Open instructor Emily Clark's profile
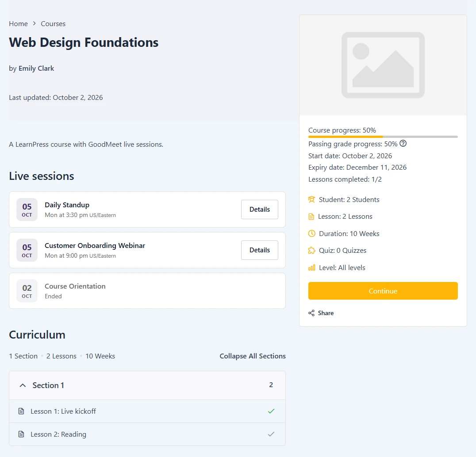 pyautogui.click(x=36, y=68)
